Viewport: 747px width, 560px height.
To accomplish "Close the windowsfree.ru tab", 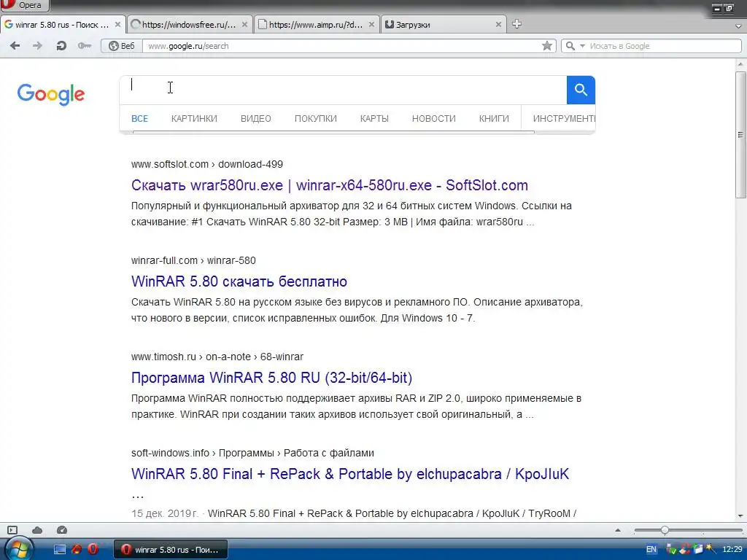I will [x=244, y=24].
